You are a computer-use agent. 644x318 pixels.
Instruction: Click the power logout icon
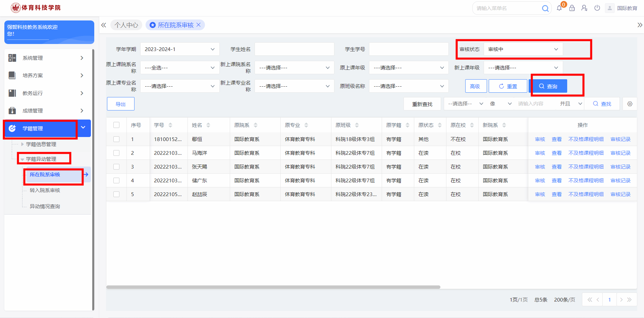(x=597, y=8)
